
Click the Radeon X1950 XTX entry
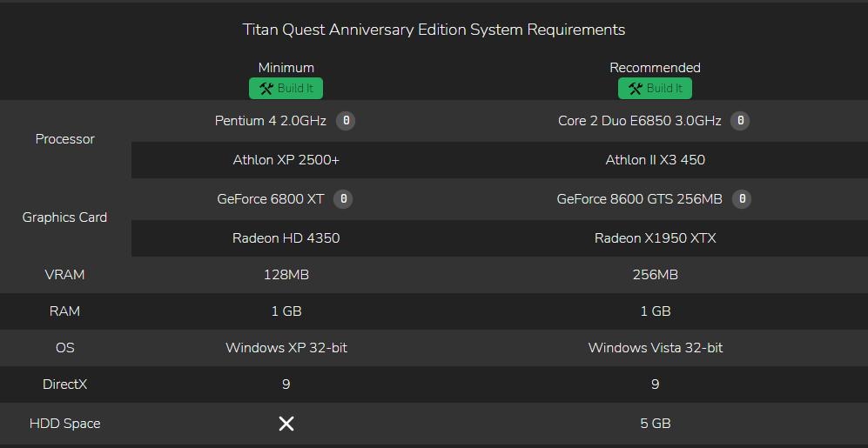click(655, 238)
